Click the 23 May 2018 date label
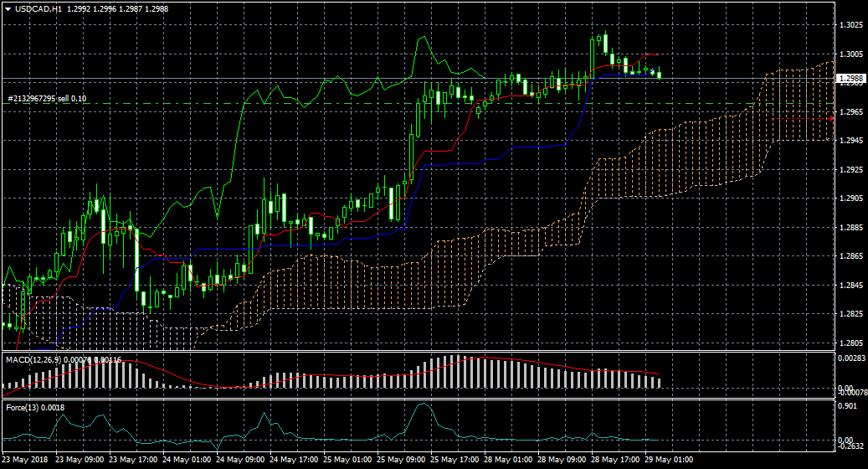868x469 pixels. 25,460
